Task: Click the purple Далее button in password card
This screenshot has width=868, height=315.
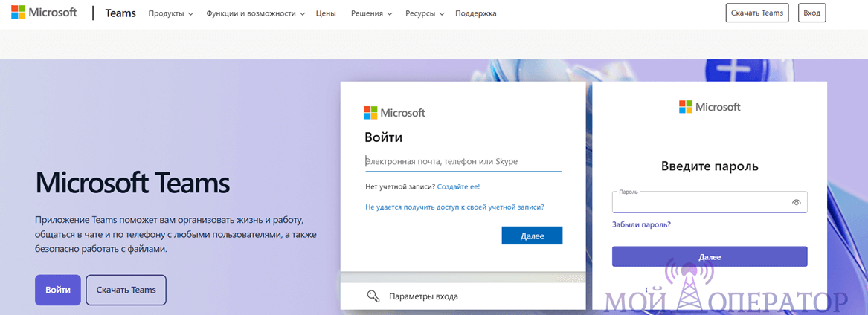Action: [x=710, y=257]
